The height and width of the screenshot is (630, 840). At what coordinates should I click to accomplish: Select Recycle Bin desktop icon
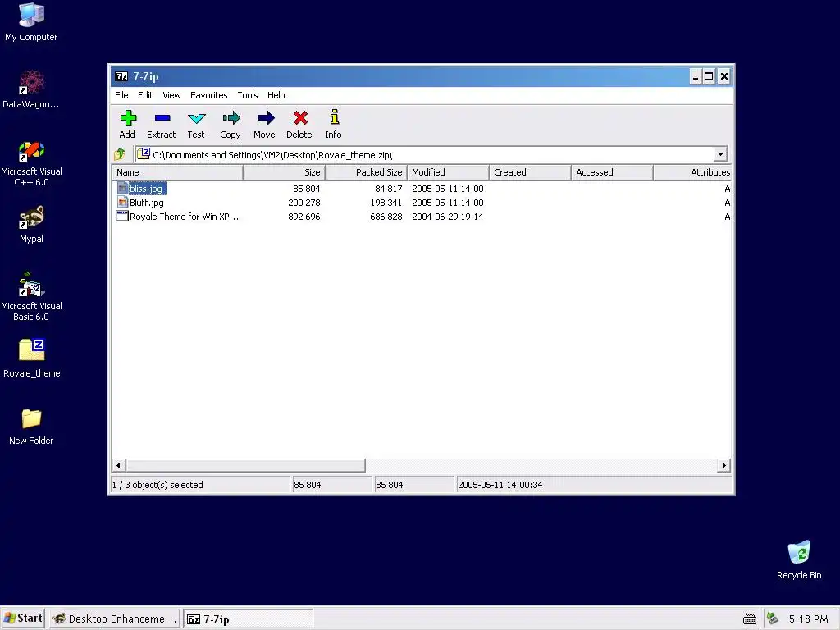(799, 552)
